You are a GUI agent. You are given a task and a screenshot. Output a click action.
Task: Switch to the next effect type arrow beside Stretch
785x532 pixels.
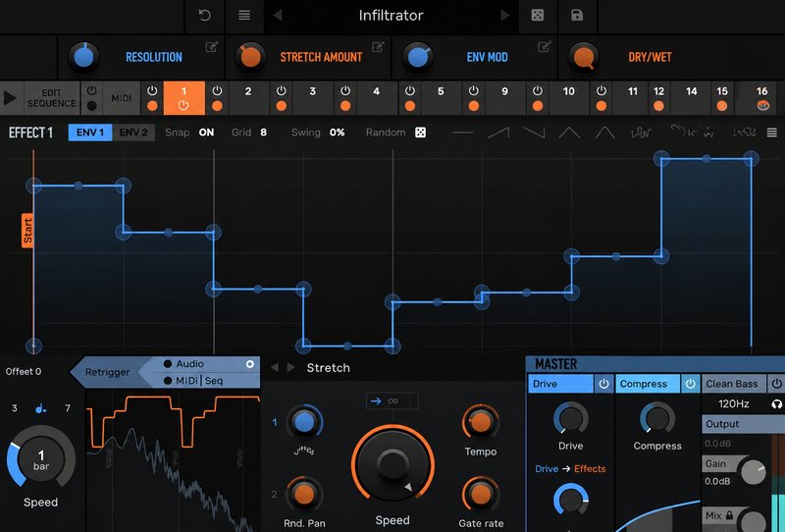(x=290, y=368)
